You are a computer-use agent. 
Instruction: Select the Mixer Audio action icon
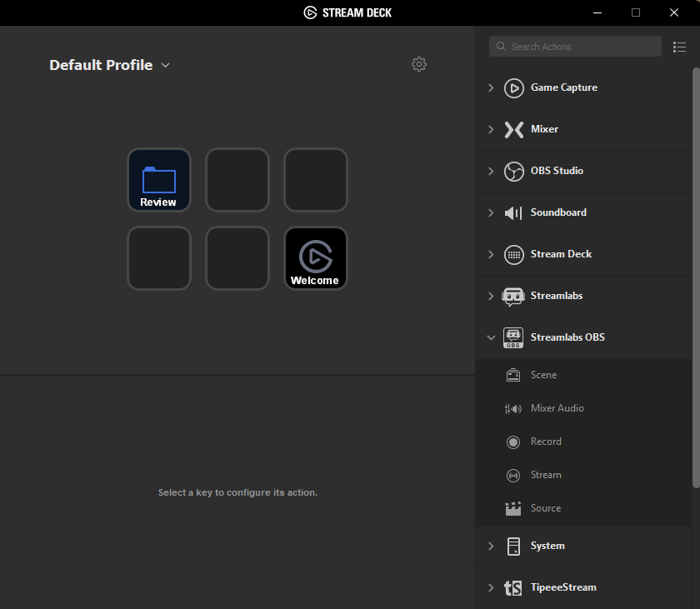[513, 408]
